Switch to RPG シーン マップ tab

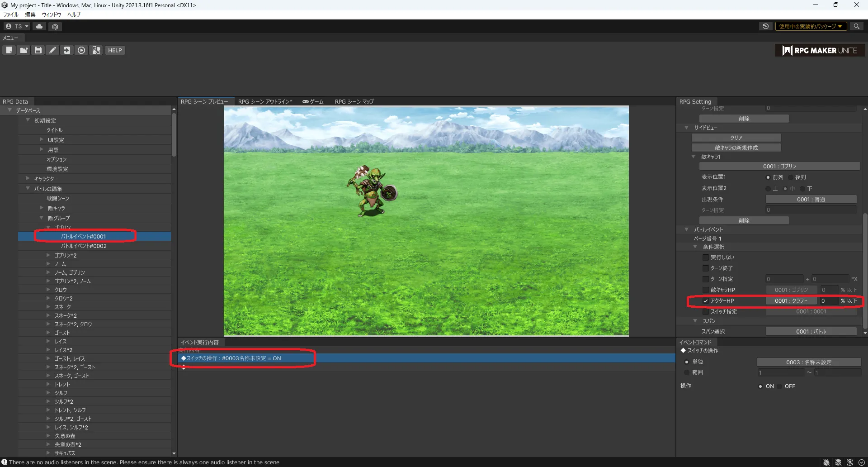click(x=354, y=101)
